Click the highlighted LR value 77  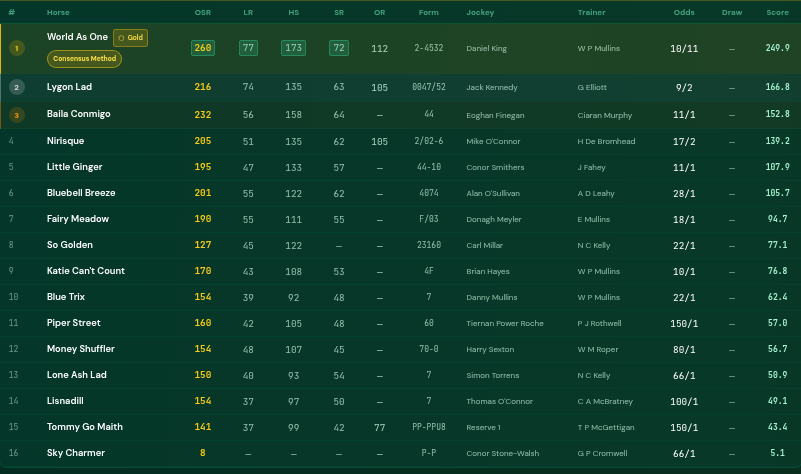248,48
